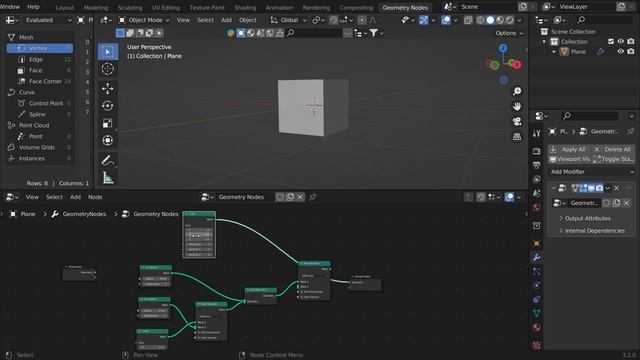Click the red X axis on navigation gizmo
Screen dimensions: 640x360
tap(517, 64)
